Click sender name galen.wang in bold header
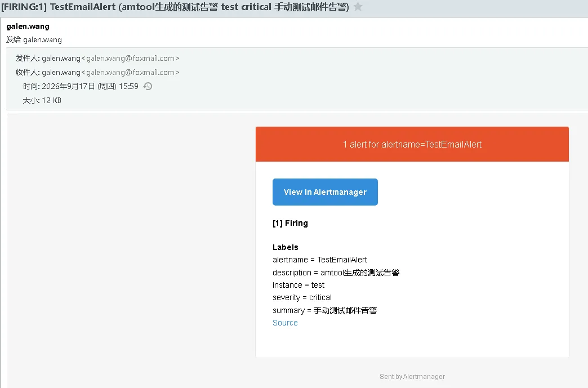Viewport: 588px width, 388px height. pyautogui.click(x=28, y=26)
